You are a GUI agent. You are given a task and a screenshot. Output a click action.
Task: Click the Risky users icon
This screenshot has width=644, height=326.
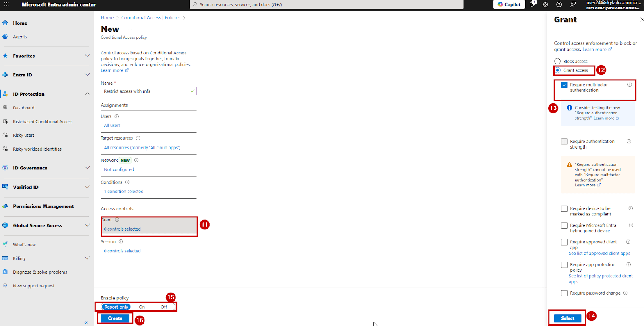pos(5,135)
